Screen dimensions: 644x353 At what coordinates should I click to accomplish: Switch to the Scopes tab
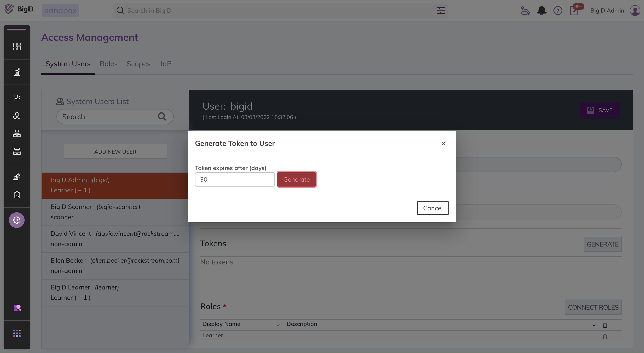[138, 64]
